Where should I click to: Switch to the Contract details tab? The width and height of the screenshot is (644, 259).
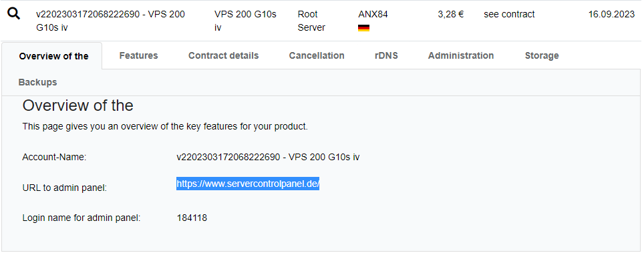pyautogui.click(x=223, y=55)
